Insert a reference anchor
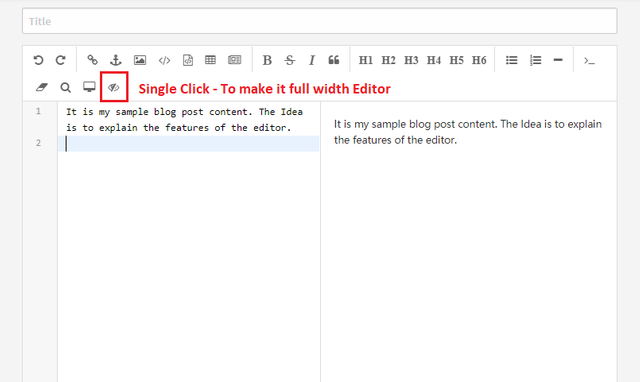This screenshot has height=382, width=640. click(116, 60)
